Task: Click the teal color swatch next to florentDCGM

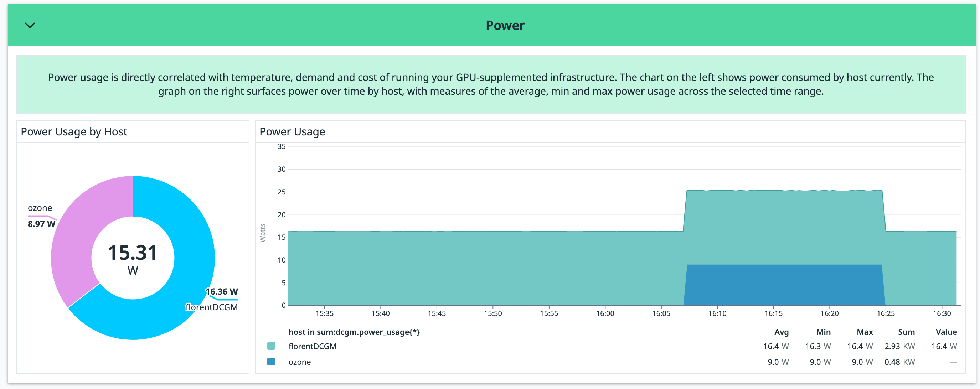Action: point(271,346)
